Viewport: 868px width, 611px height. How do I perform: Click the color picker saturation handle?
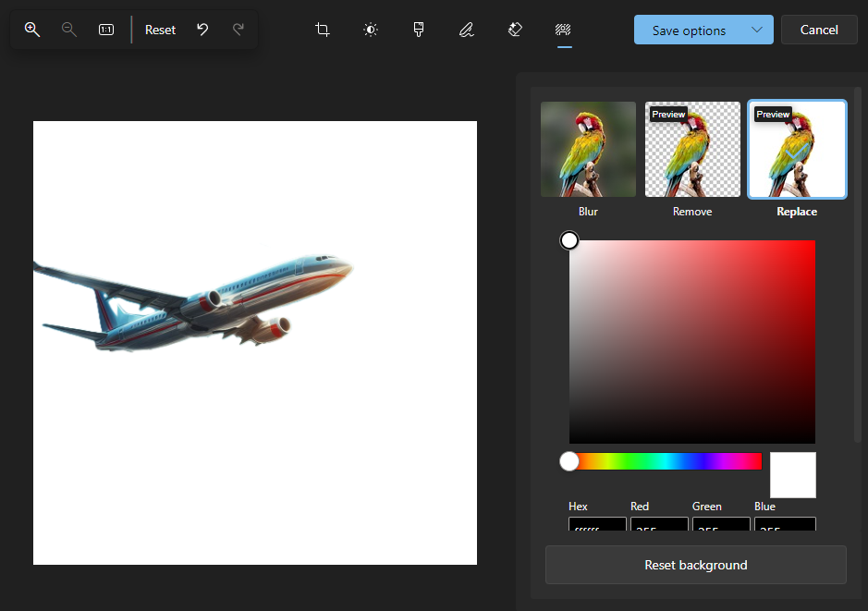pos(569,240)
